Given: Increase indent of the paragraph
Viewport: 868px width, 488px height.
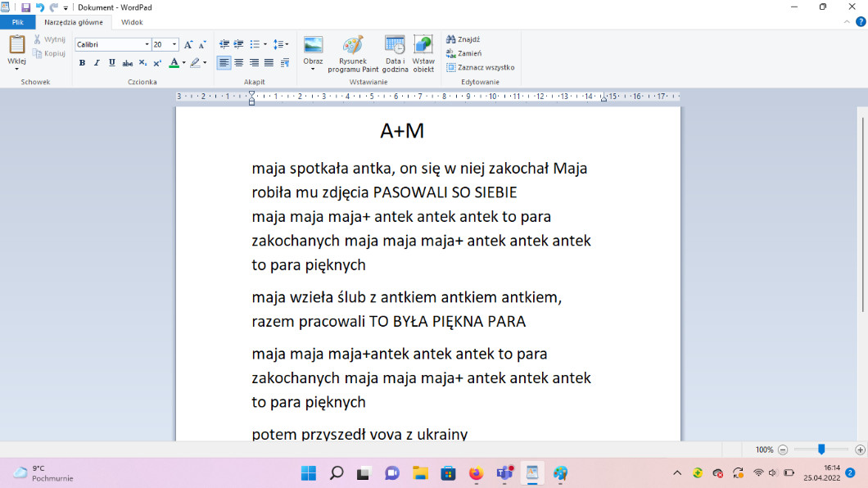Looking at the screenshot, I should tap(238, 44).
